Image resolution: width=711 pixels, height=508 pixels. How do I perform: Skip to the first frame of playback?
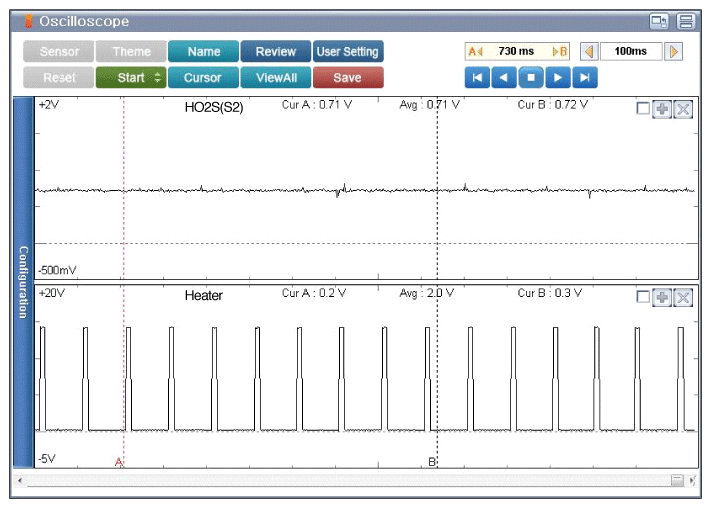pyautogui.click(x=477, y=77)
